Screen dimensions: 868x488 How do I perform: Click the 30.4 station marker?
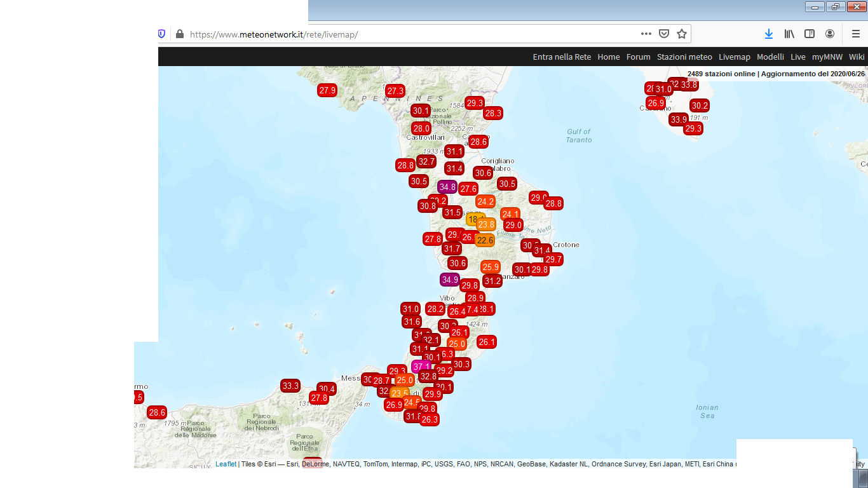[327, 389]
